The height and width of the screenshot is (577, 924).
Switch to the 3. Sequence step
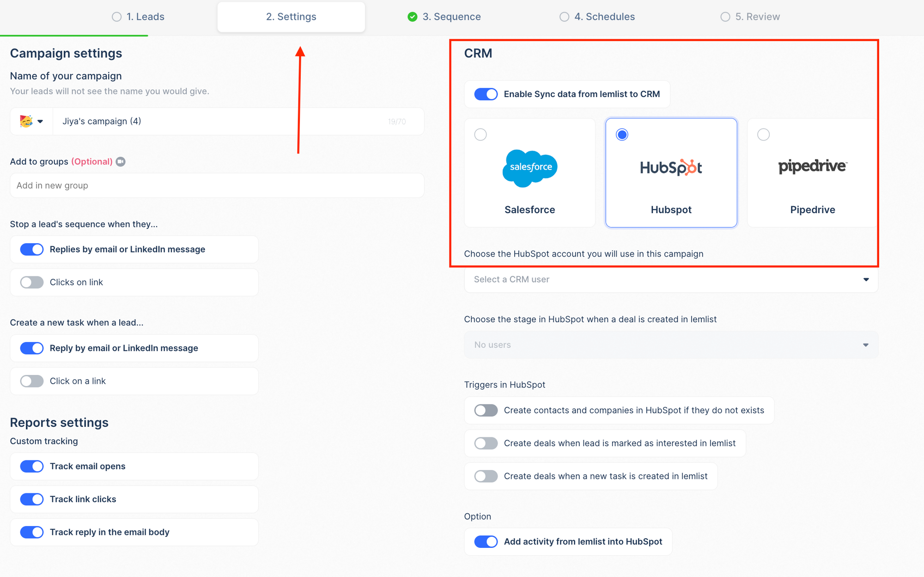(x=444, y=17)
